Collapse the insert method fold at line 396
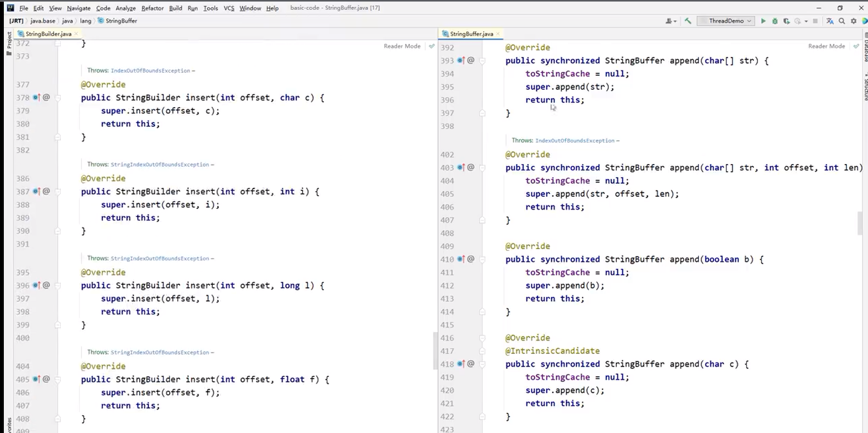868x433 pixels. pos(57,286)
